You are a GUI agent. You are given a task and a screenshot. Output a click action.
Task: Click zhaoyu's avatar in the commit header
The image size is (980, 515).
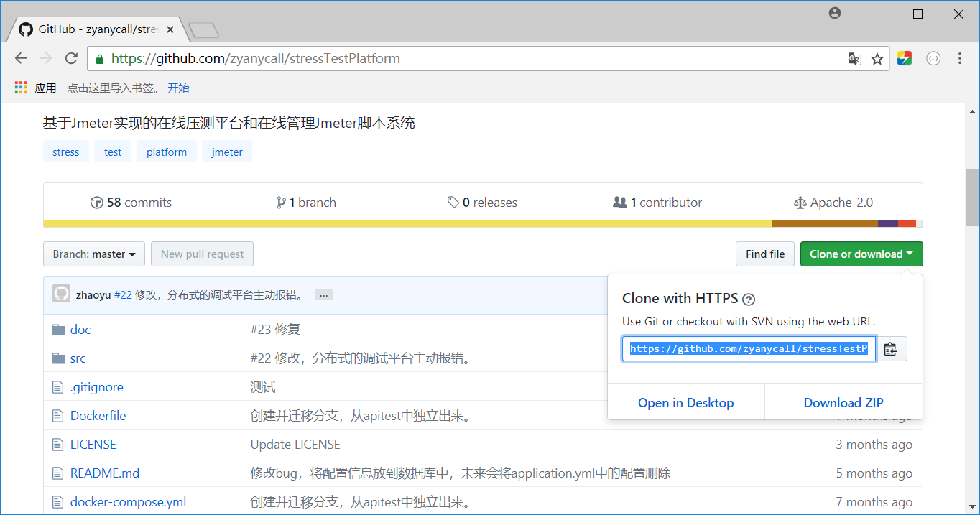click(x=61, y=293)
